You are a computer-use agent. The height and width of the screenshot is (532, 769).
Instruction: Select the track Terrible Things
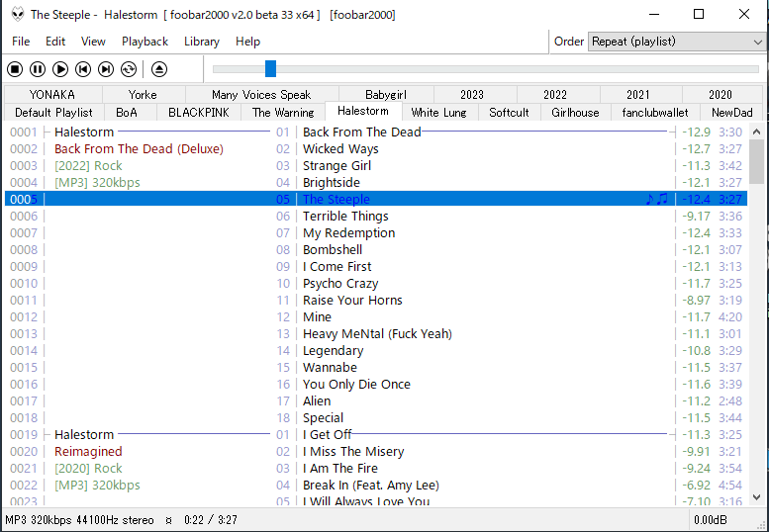pos(345,216)
